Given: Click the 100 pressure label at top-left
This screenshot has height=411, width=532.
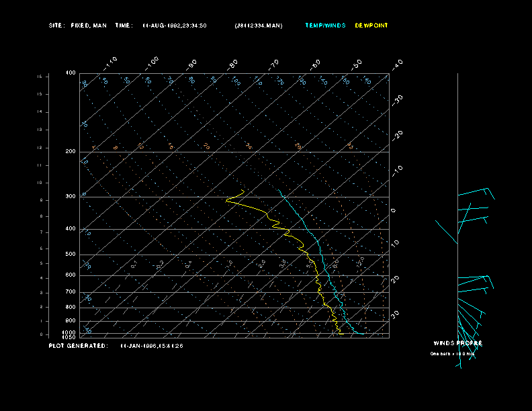Looking at the screenshot, I should [71, 73].
